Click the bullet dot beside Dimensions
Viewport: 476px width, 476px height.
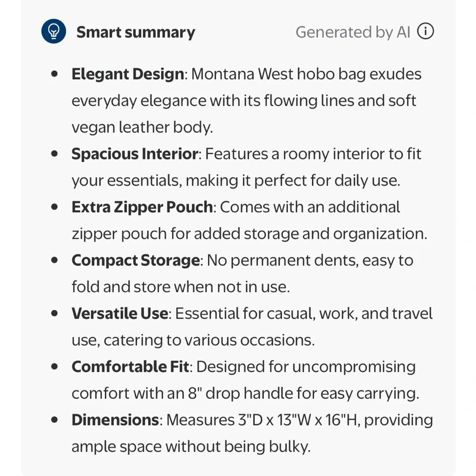click(x=55, y=420)
